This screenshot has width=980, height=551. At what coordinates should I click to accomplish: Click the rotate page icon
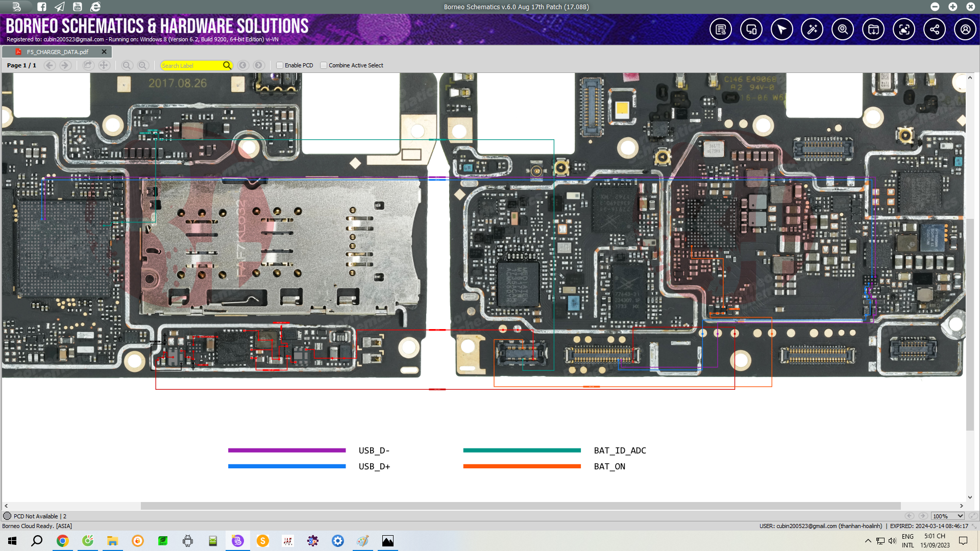click(x=88, y=65)
